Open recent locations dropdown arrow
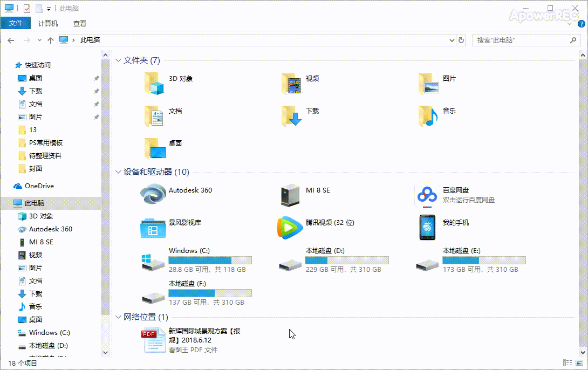Image resolution: width=588 pixels, height=370 pixels. (39, 40)
